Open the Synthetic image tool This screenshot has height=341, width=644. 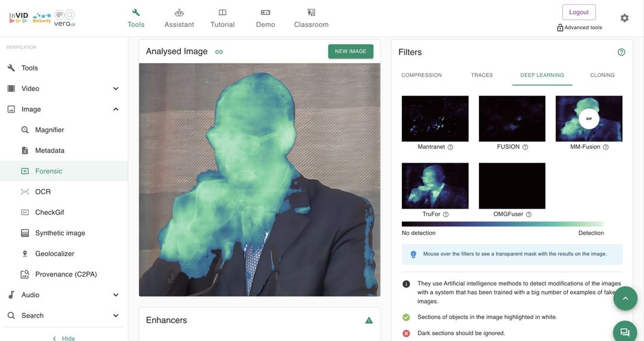pos(60,233)
